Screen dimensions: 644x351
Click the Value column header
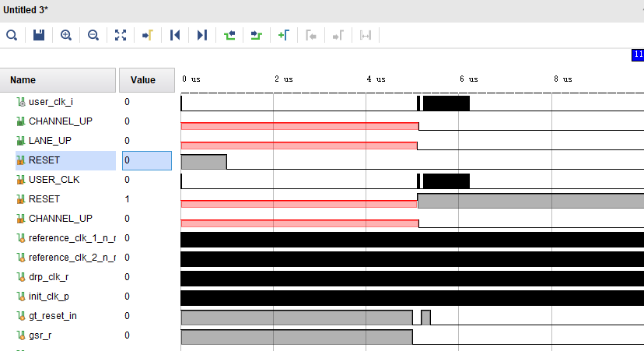(147, 80)
